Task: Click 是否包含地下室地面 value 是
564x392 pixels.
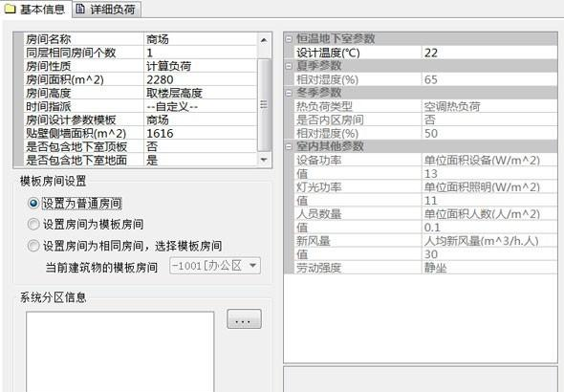Action: [x=201, y=160]
